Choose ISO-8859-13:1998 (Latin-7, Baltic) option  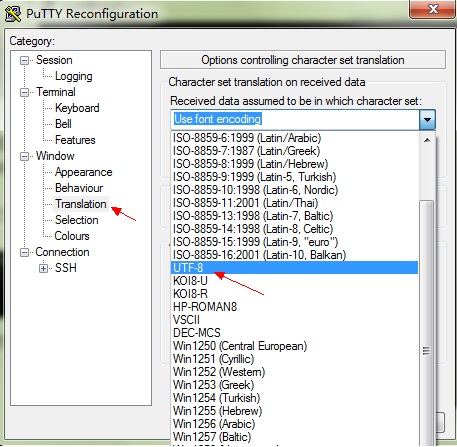point(294,216)
